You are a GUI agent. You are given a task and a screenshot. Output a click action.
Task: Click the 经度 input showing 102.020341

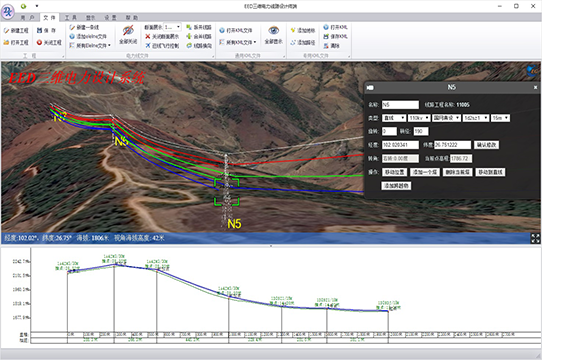click(400, 145)
